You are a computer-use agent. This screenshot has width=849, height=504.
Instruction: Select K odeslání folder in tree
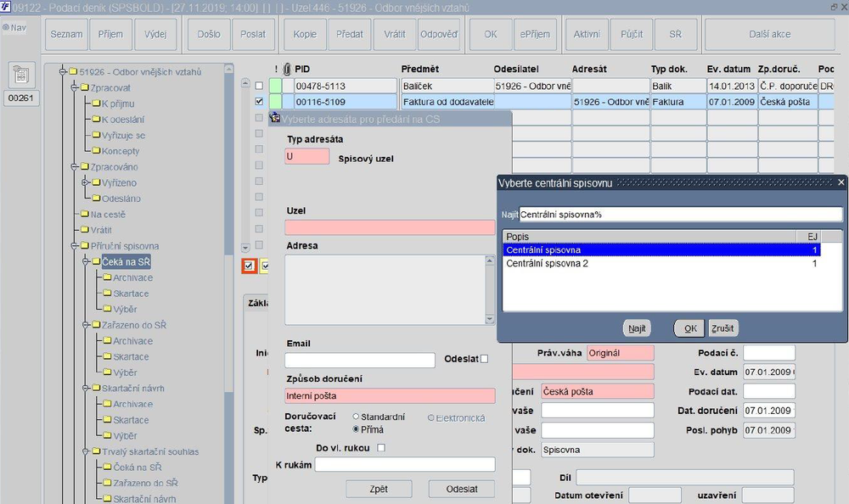tap(123, 119)
